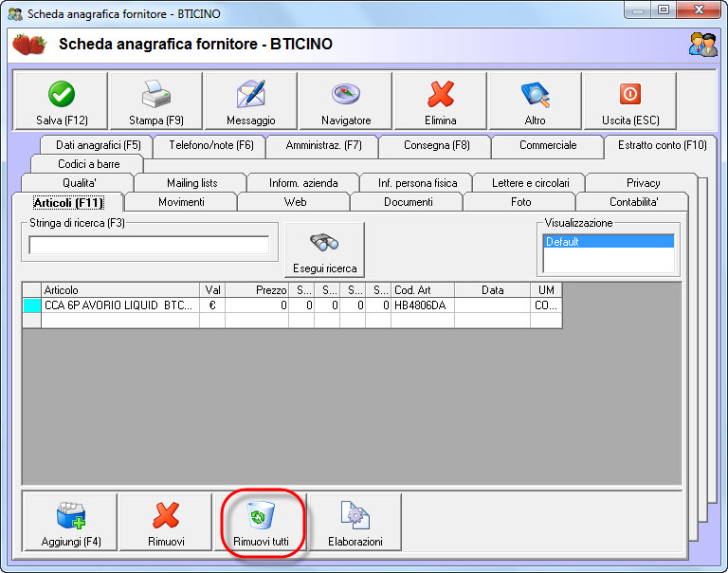
Task: Switch to Amministraz. (F7) tab
Action: 323,145
